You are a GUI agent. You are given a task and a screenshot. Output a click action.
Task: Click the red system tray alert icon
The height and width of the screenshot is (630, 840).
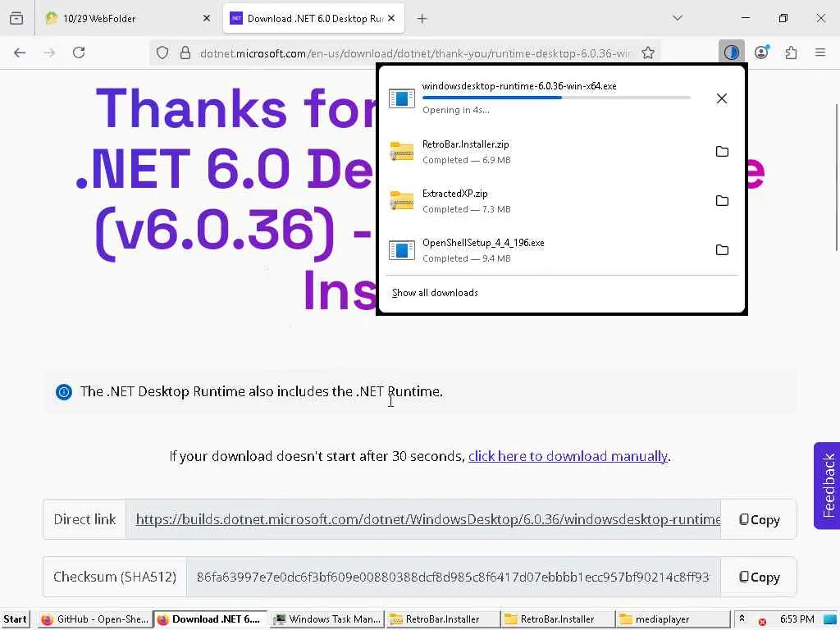point(762,622)
